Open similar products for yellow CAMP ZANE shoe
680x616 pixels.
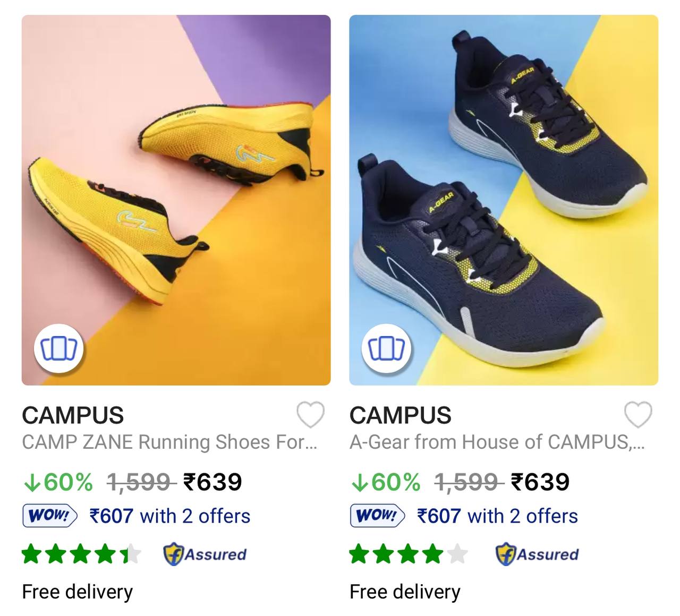(x=59, y=349)
